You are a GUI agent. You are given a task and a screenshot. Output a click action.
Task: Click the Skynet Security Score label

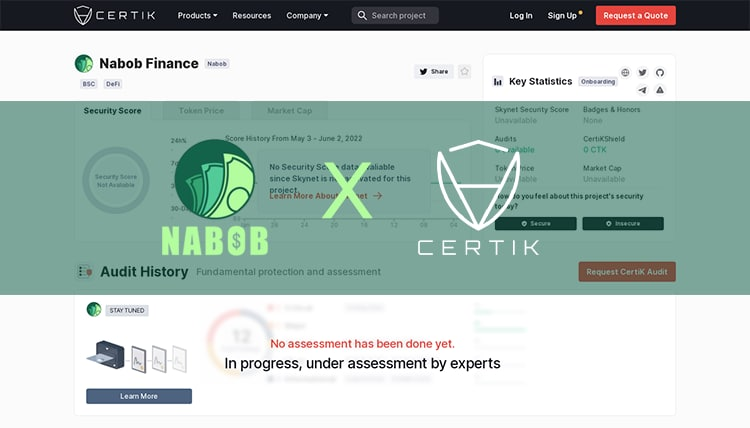click(532, 110)
